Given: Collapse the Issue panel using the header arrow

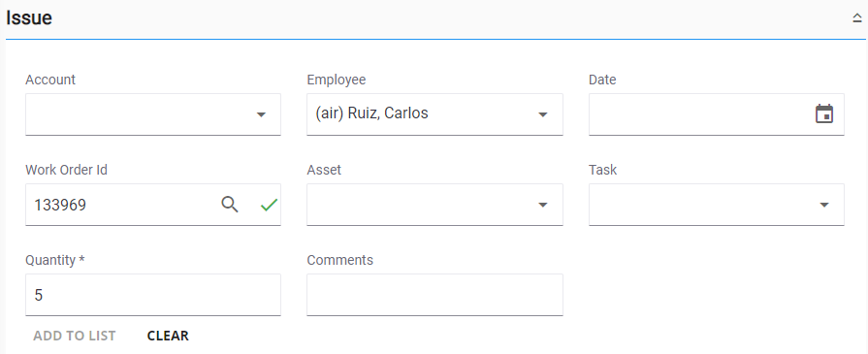Looking at the screenshot, I should 857,18.
